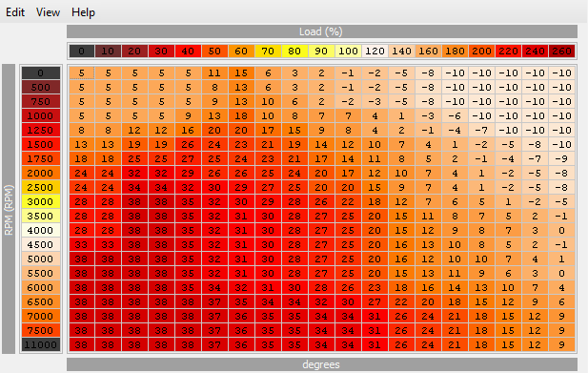Click the 0 RPM row header
588x373 pixels.
(x=40, y=73)
